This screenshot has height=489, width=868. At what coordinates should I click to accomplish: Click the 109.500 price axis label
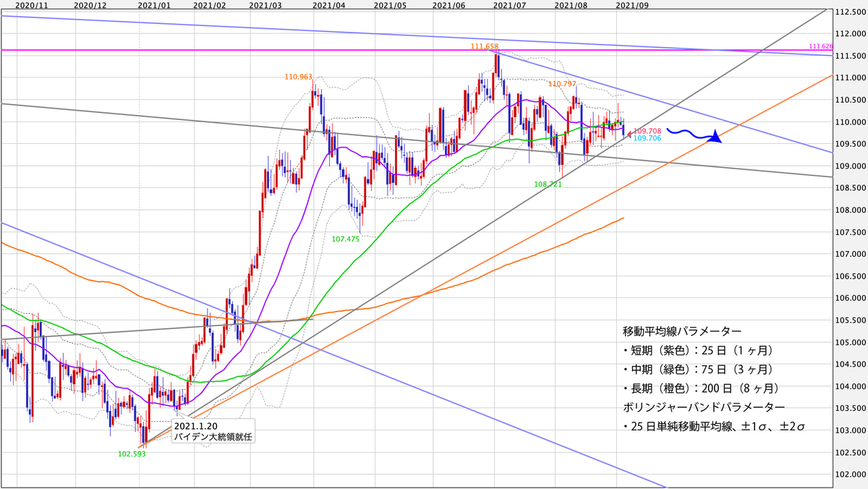[x=849, y=145]
